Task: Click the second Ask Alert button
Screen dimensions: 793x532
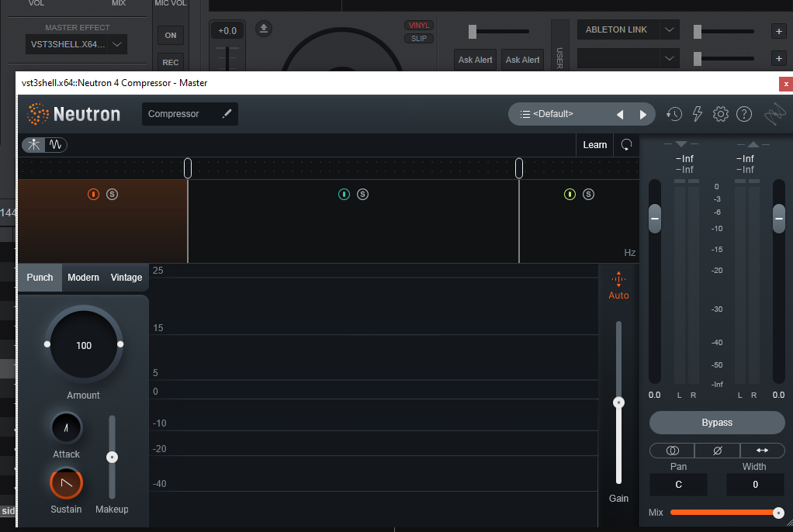Action: click(x=522, y=60)
